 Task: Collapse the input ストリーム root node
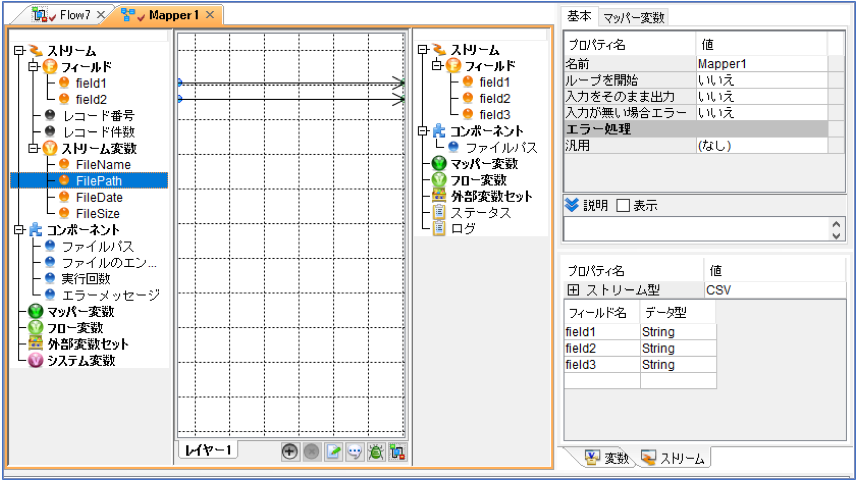19,50
